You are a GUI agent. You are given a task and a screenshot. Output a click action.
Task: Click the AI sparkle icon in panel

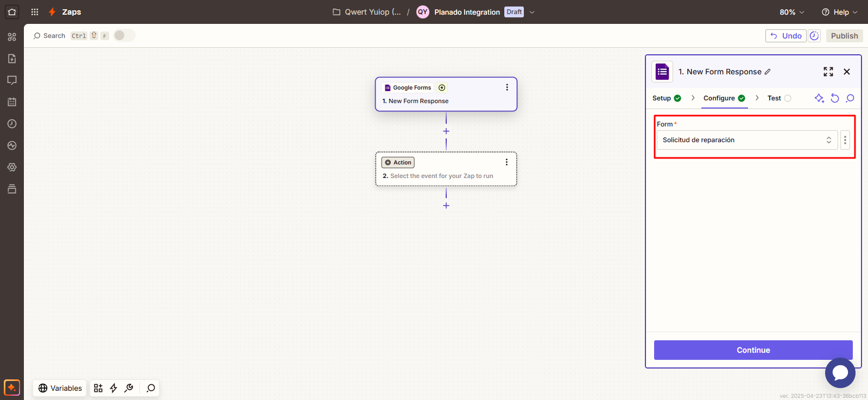[x=819, y=98]
